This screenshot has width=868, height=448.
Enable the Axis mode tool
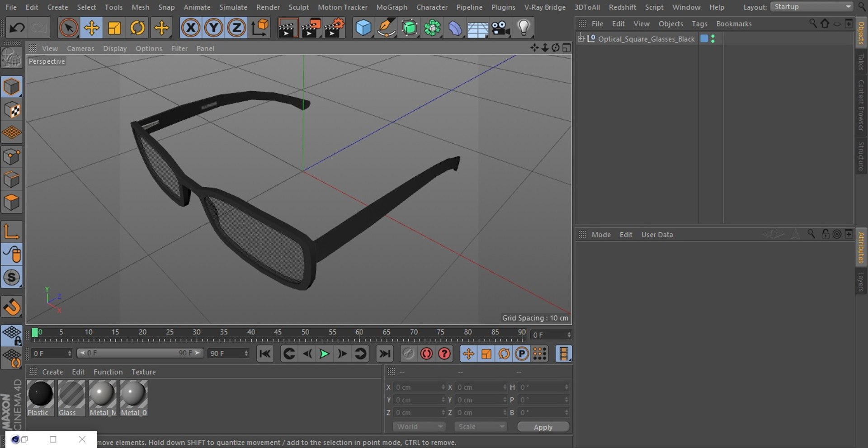[x=12, y=231]
